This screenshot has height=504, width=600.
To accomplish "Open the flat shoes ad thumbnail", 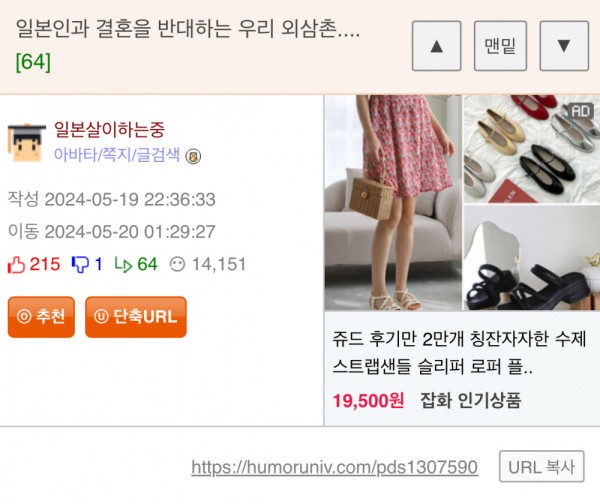I will pyautogui.click(x=532, y=149).
